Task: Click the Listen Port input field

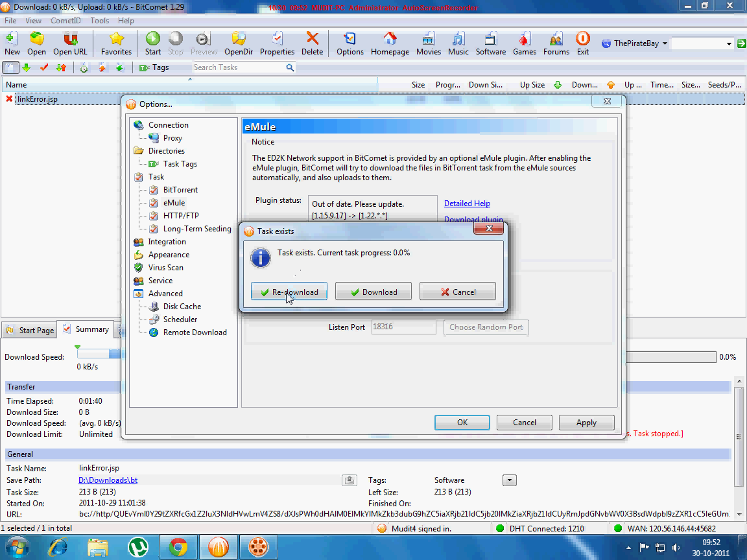Action: pos(403,327)
